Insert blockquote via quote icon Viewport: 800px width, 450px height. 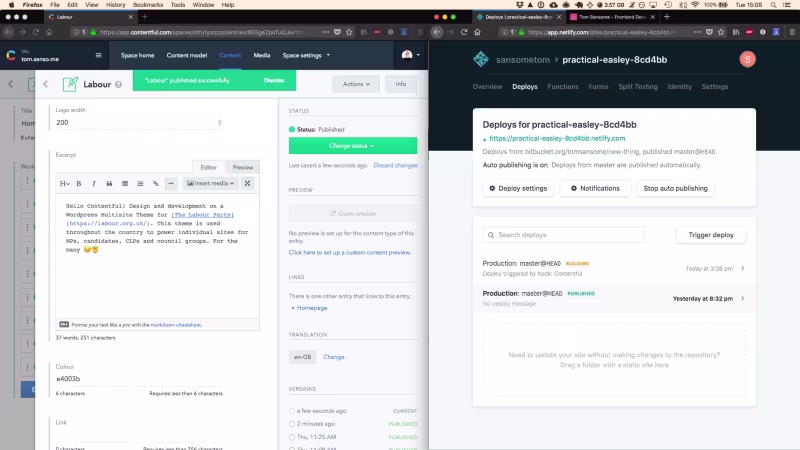click(x=109, y=184)
